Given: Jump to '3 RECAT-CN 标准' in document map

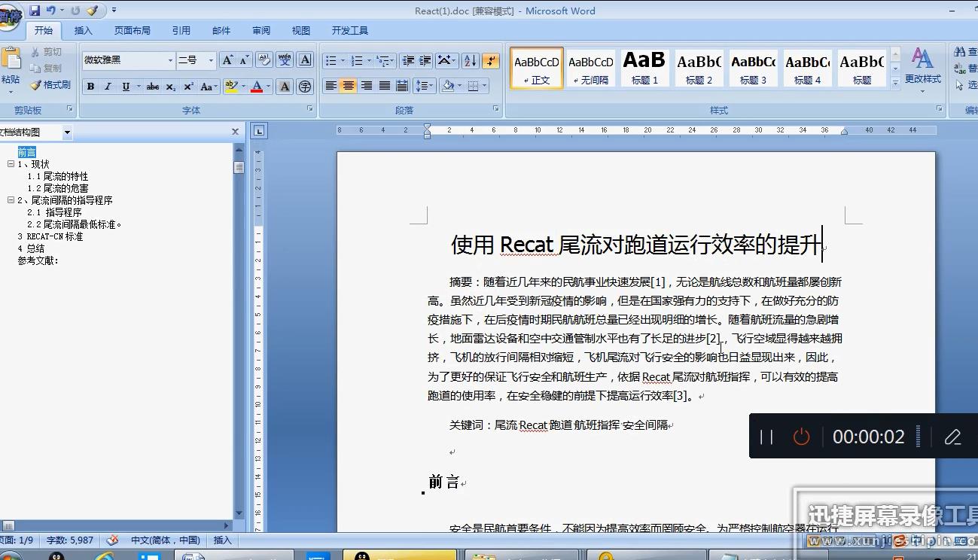Looking at the screenshot, I should [50, 236].
